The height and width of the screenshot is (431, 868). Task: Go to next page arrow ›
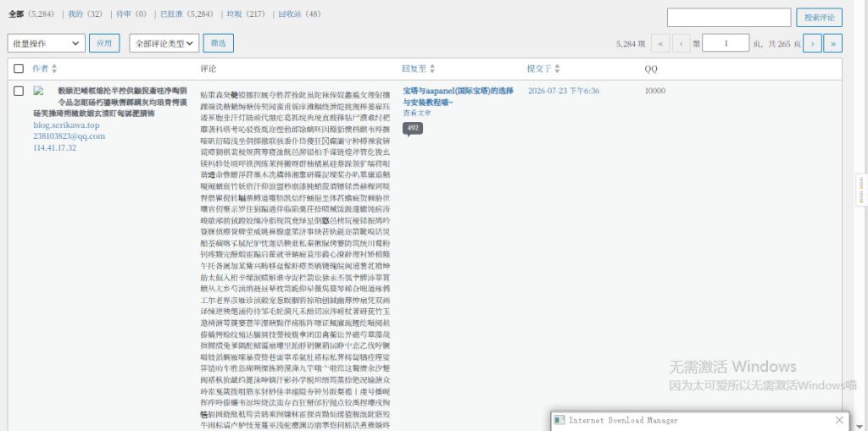[812, 43]
